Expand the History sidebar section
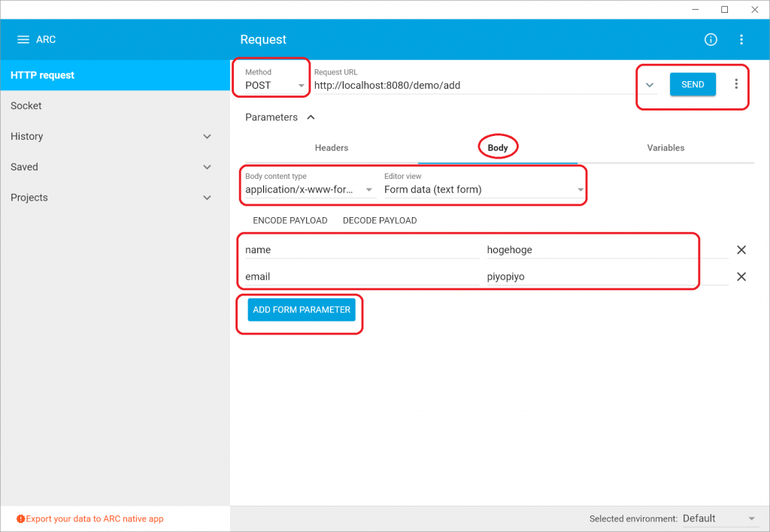The height and width of the screenshot is (532, 770). click(x=208, y=137)
